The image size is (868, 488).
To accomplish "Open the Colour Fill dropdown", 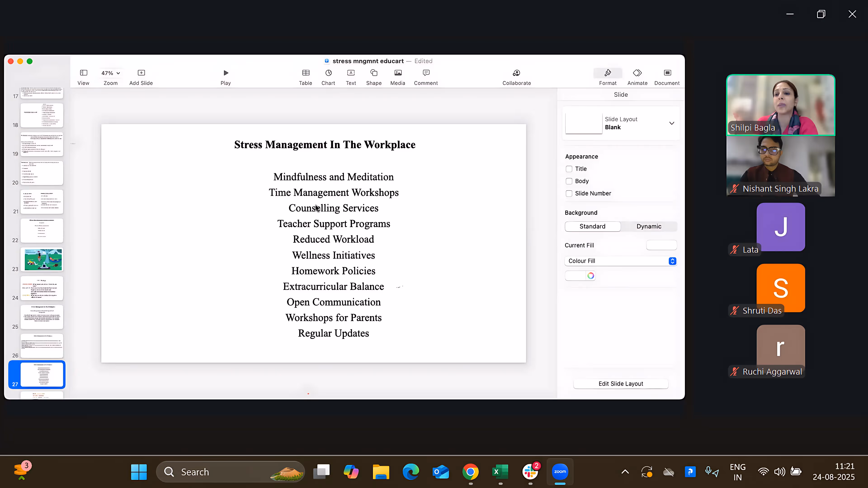I will 621,261.
